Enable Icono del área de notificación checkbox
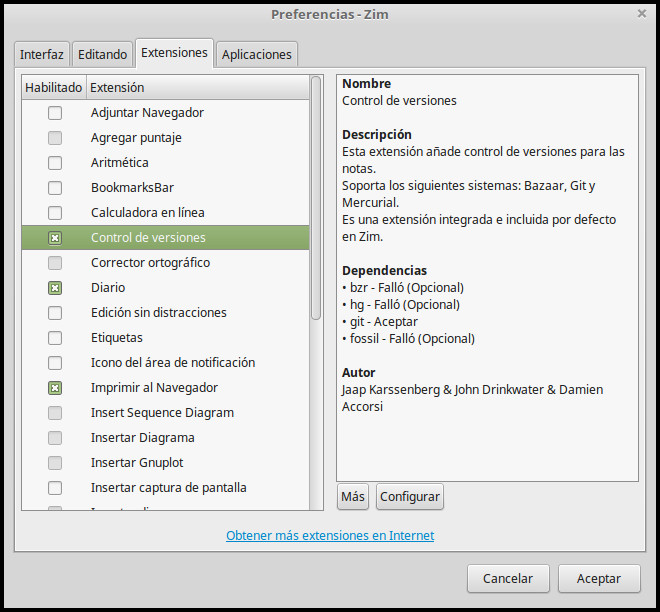Screen dimensions: 660x612 [55, 363]
